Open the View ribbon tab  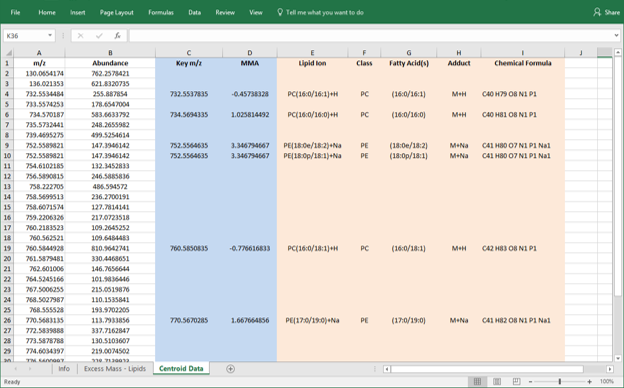(255, 12)
